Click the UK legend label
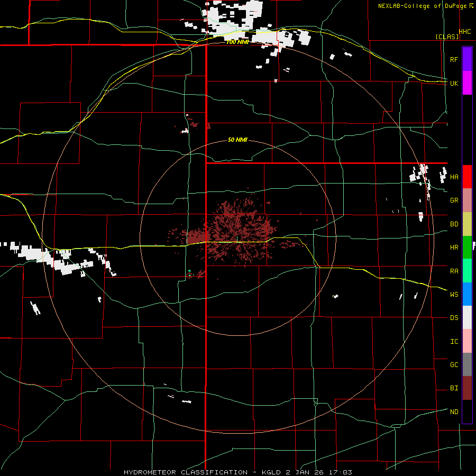476x476 pixels. (x=454, y=83)
